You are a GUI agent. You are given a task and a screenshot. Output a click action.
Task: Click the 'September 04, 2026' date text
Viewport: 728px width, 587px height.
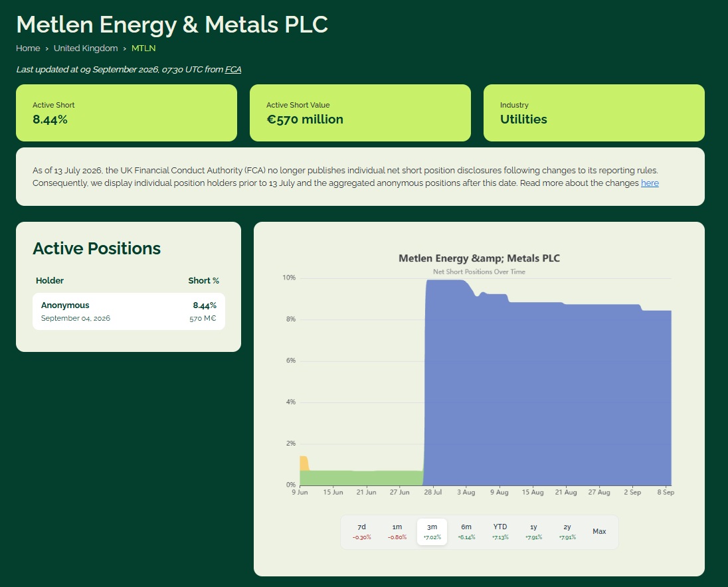tap(76, 318)
